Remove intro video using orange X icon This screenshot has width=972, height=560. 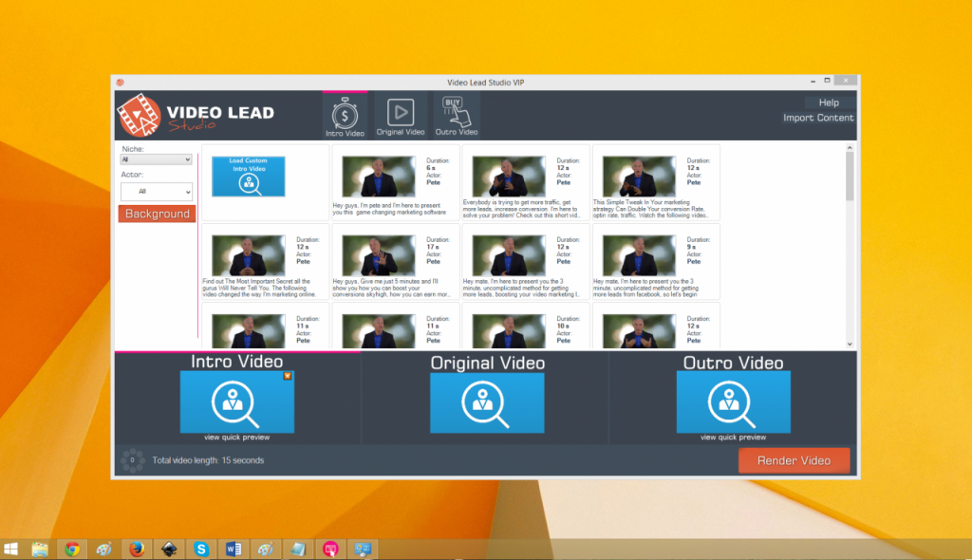(288, 377)
